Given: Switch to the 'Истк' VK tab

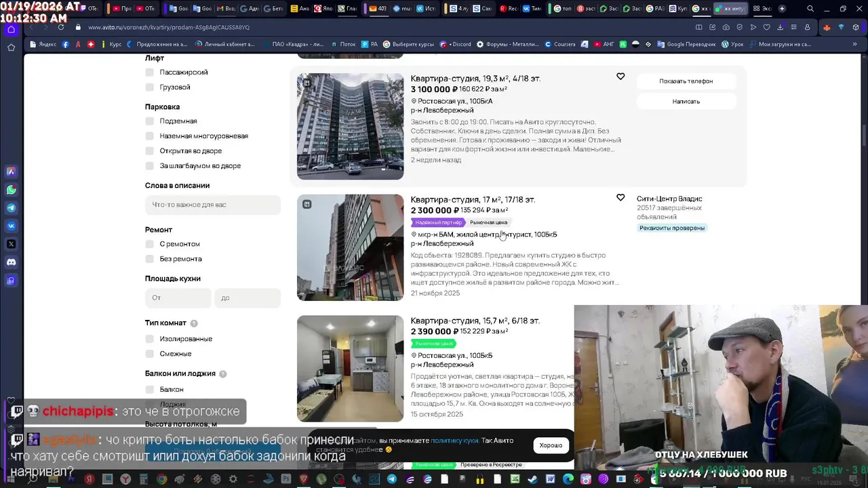Looking at the screenshot, I should pyautogui.click(x=426, y=9).
